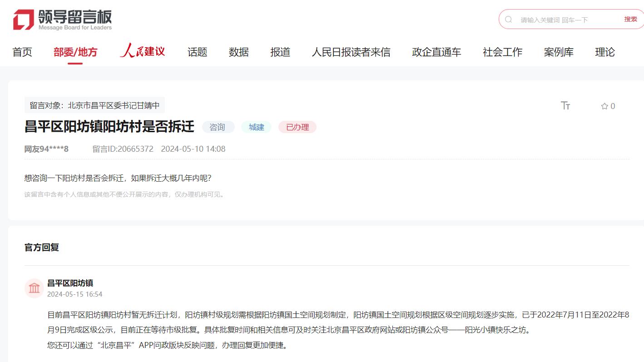Click the Message Board for Leaders logo
This screenshot has height=362, width=644.
click(x=62, y=20)
